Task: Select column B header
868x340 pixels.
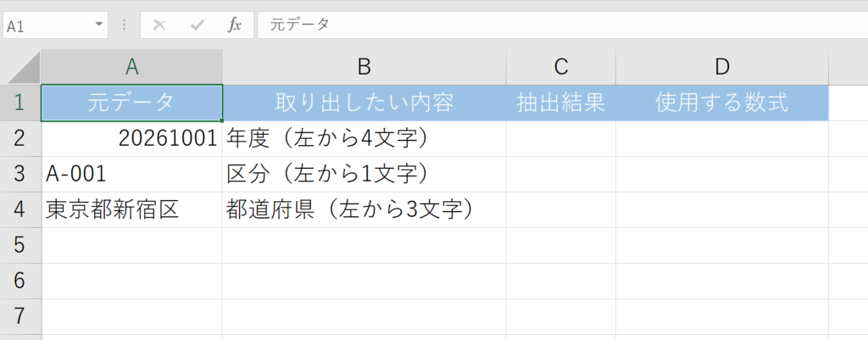Action: point(364,67)
